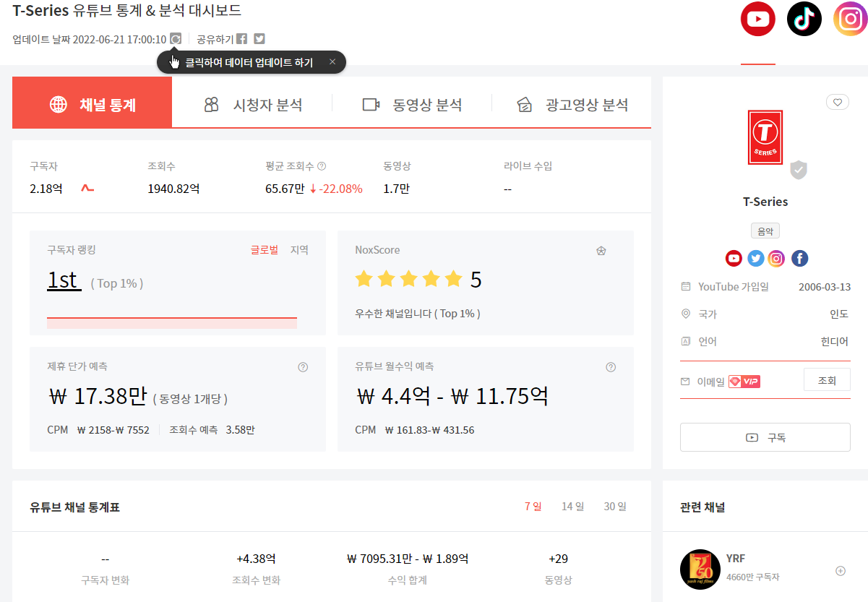Share dashboard via Twitter icon
This screenshot has width=868, height=602.
[x=259, y=39]
